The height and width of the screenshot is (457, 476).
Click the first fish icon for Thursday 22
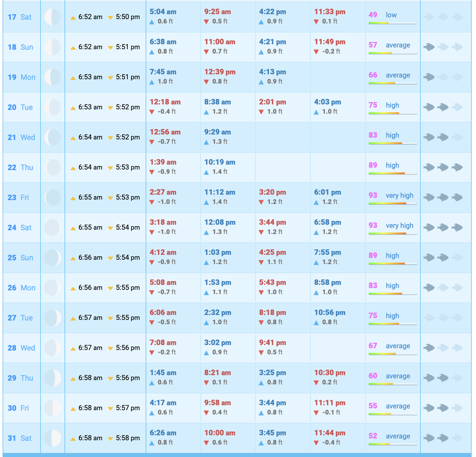coord(429,167)
